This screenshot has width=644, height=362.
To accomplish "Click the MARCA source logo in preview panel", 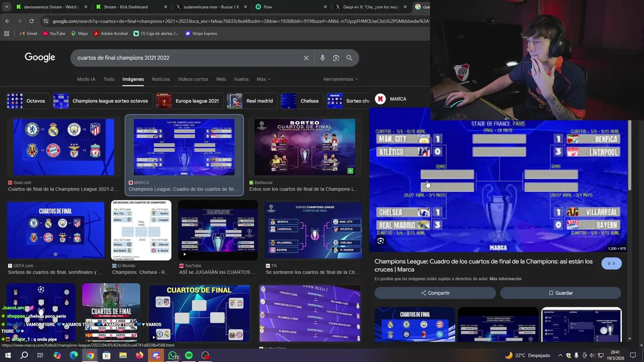I will pos(380,99).
